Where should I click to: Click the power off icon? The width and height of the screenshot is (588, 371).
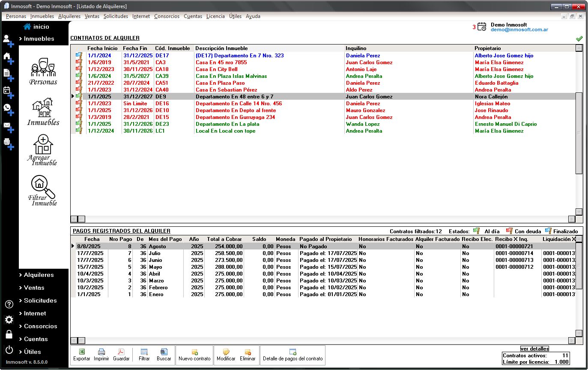(9, 350)
